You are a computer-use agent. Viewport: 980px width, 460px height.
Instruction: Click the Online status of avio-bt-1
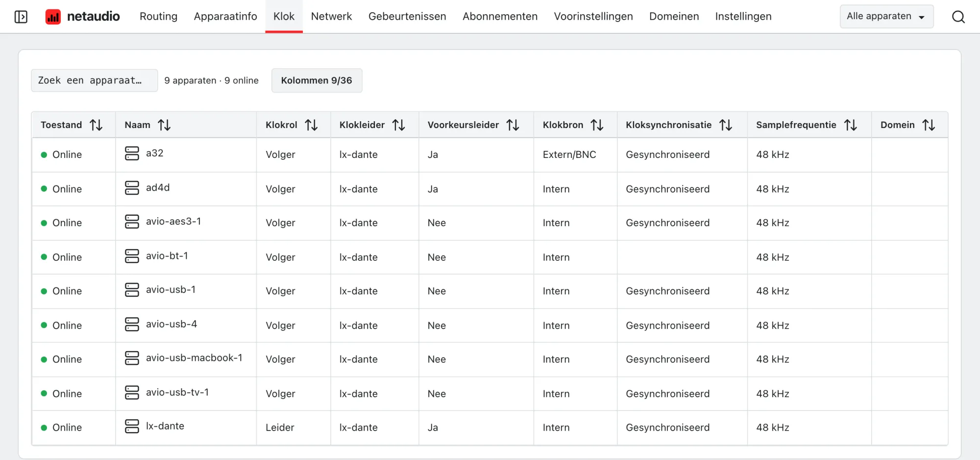pos(61,257)
